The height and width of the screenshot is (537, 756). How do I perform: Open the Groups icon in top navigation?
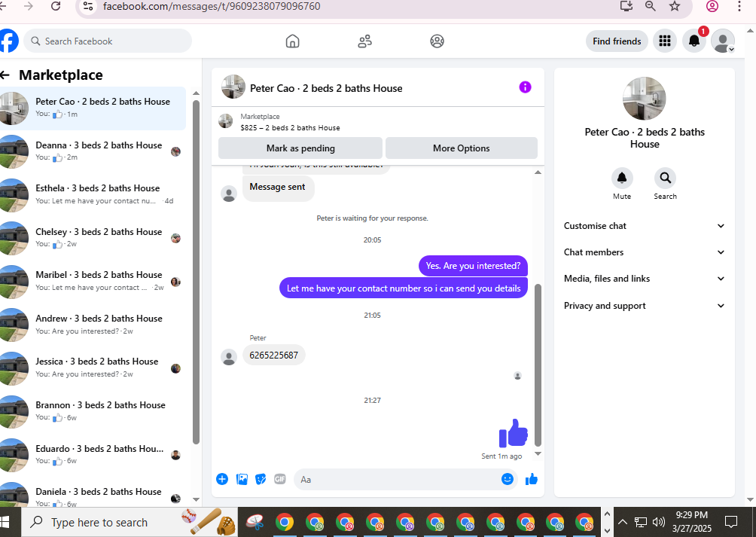(x=437, y=41)
